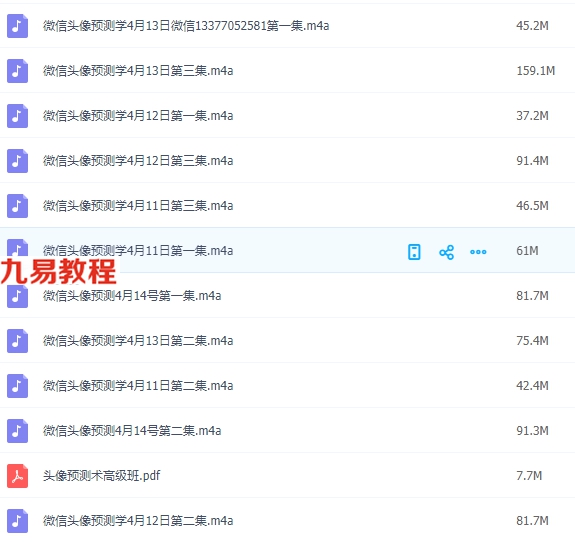Click the 91.3M file size

[x=532, y=431]
